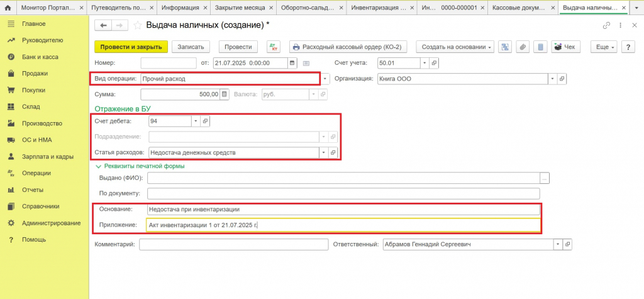Click the Чек button

[565, 47]
